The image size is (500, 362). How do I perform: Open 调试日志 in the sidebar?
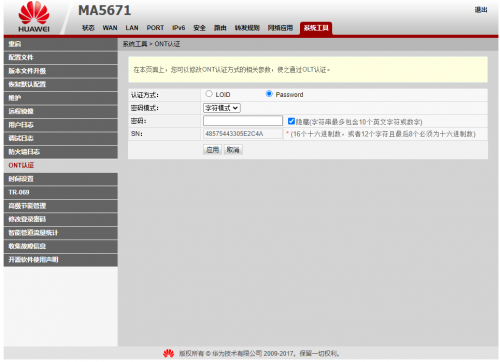click(61, 138)
